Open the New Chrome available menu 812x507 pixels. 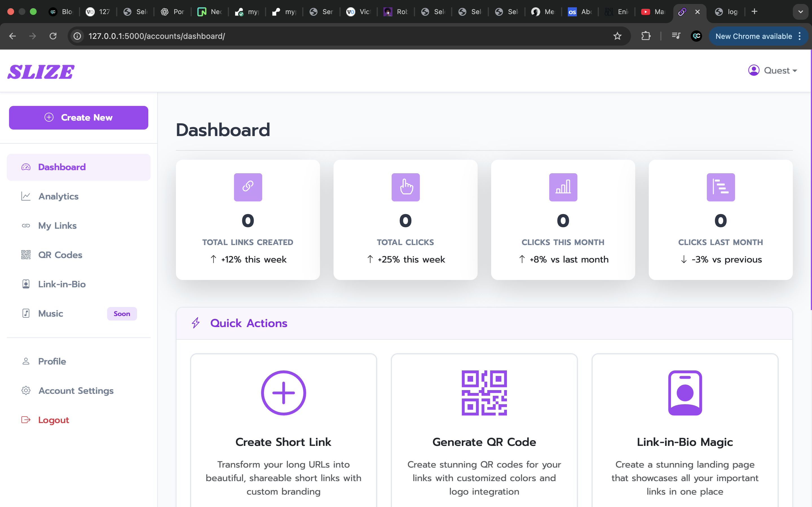coord(758,36)
